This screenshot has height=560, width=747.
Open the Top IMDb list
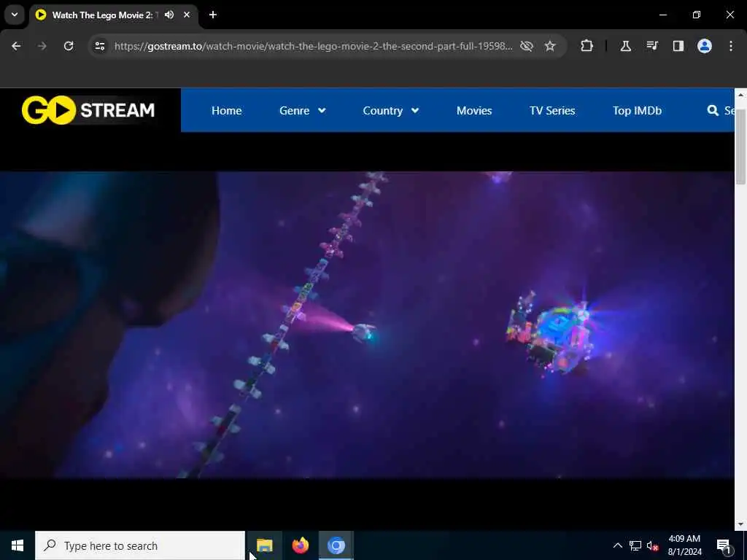tap(637, 111)
